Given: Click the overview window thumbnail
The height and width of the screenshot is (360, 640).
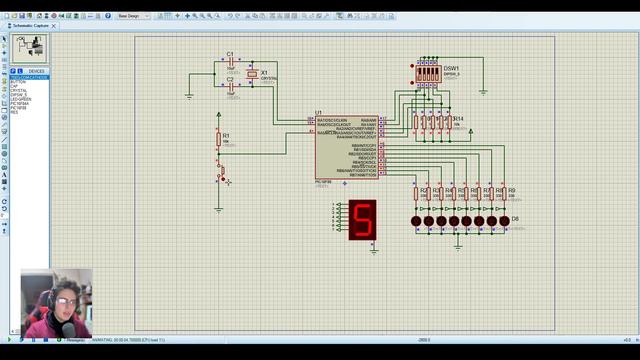Looking at the screenshot, I should coord(29,49).
